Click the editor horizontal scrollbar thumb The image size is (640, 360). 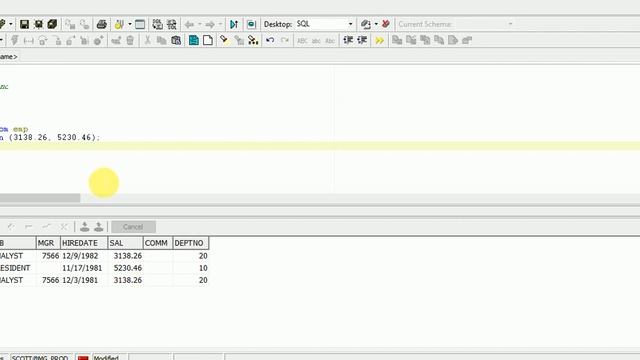pyautogui.click(x=40, y=198)
